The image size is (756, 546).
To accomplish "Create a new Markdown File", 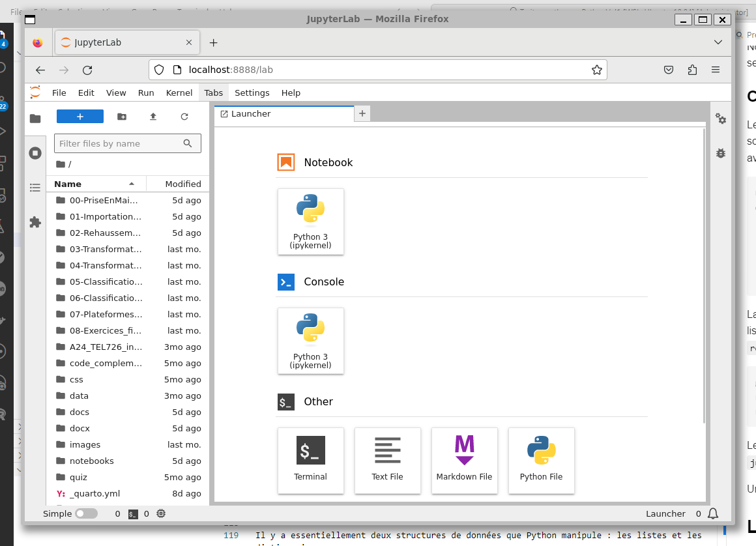I will [x=464, y=461].
